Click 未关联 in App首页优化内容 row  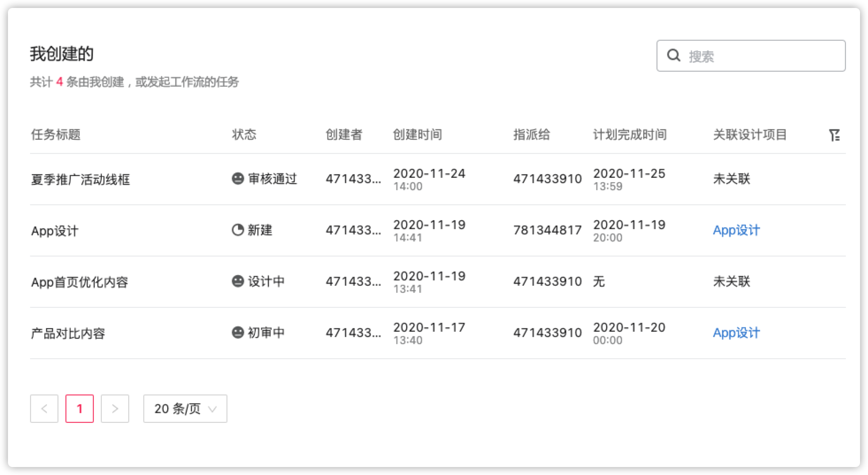tap(732, 281)
